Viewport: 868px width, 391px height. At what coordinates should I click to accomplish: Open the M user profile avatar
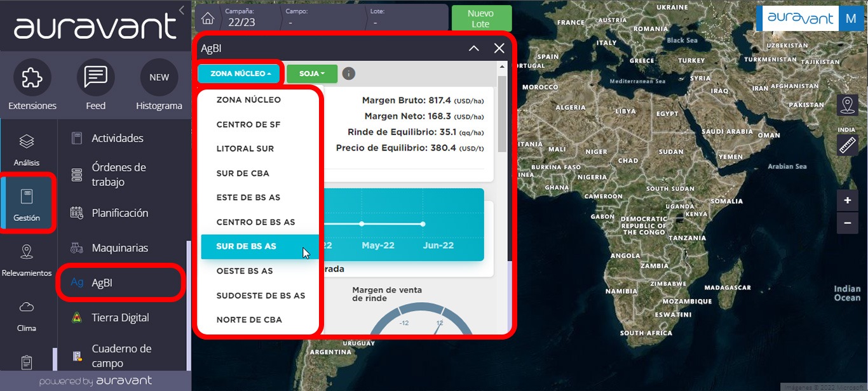851,19
